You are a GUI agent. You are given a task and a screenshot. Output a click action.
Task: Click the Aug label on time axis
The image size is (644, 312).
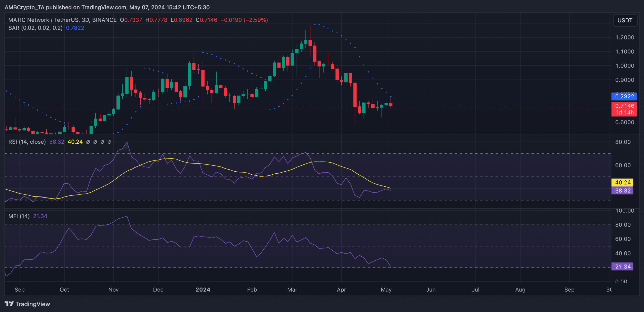[520, 290]
